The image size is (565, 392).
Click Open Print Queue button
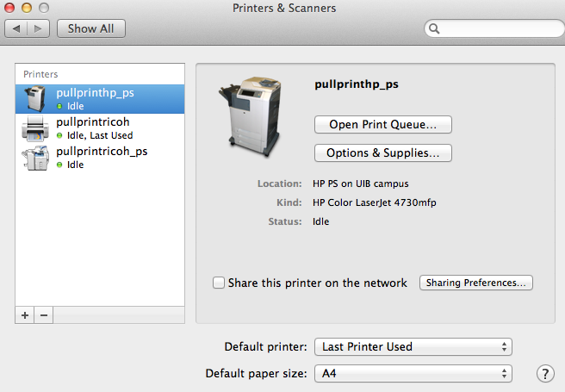point(383,125)
